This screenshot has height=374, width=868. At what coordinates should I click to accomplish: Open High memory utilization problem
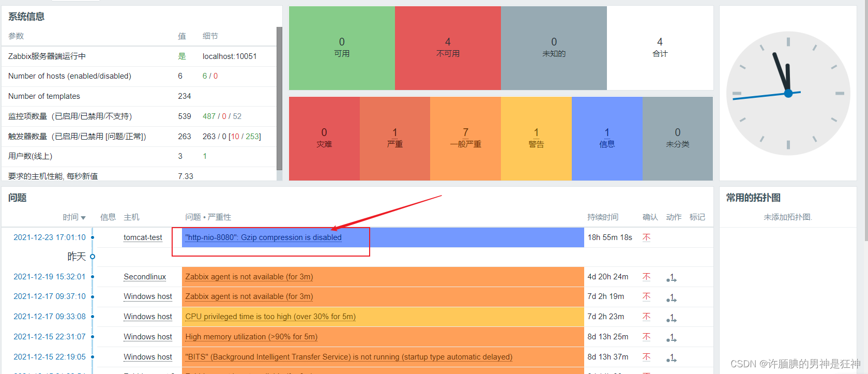[251, 337]
